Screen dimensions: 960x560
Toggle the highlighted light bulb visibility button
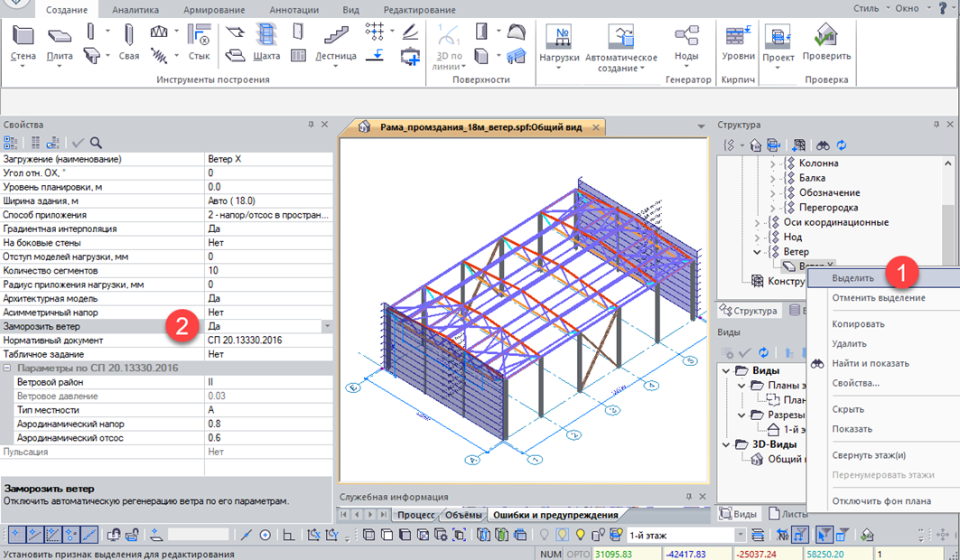click(x=562, y=535)
